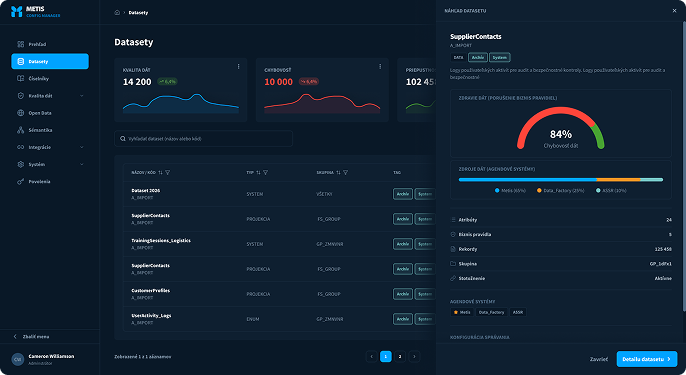This screenshot has width=686, height=375.
Task: Click the Číselníky book icon
Action: tap(21, 79)
